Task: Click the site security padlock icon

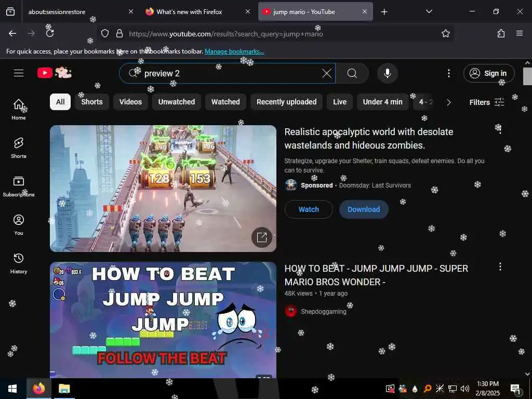Action: (119, 33)
